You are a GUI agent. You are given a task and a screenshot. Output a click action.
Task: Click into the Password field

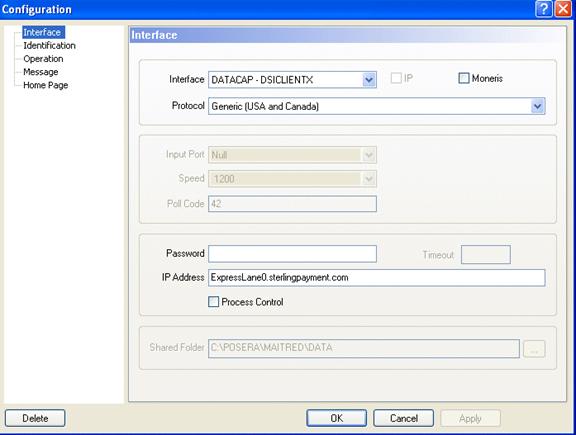(x=292, y=254)
